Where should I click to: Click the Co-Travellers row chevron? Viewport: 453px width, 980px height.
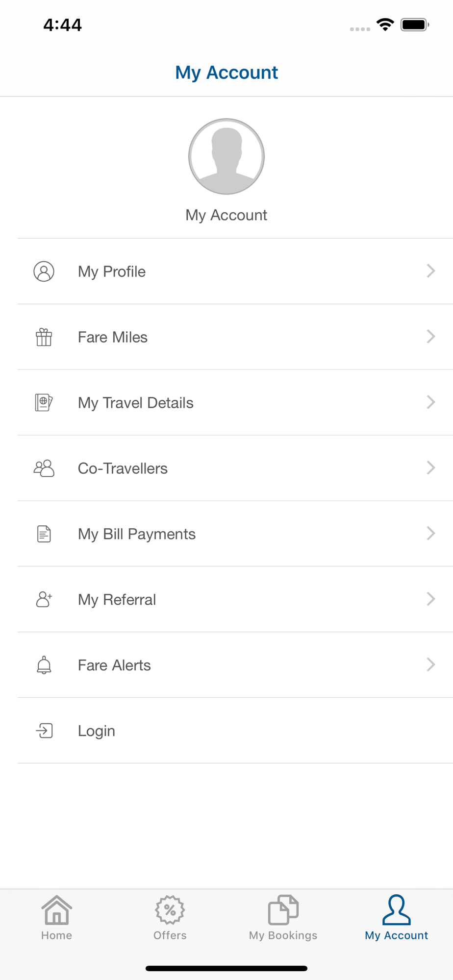pos(430,468)
